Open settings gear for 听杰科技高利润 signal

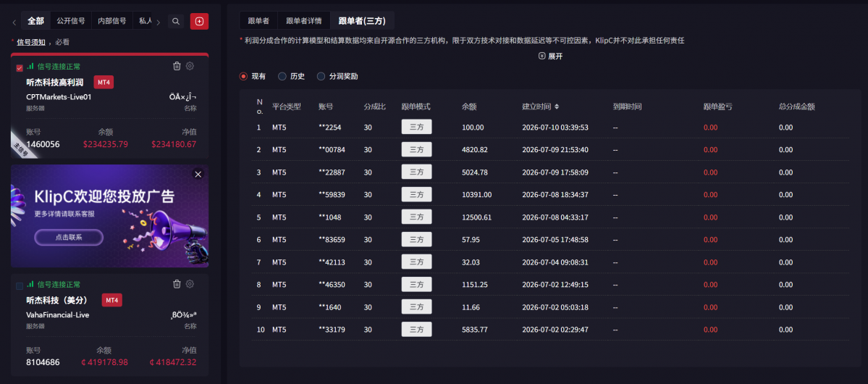pos(190,66)
